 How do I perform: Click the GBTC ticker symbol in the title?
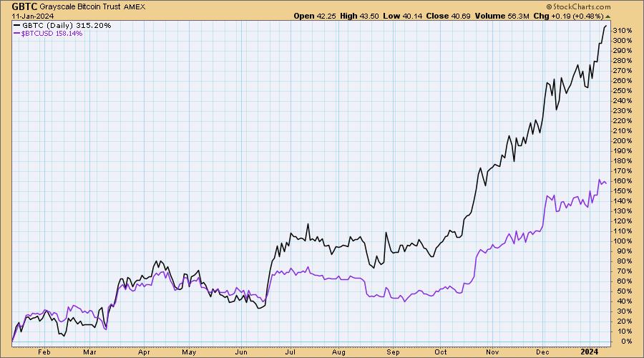tap(24, 6)
